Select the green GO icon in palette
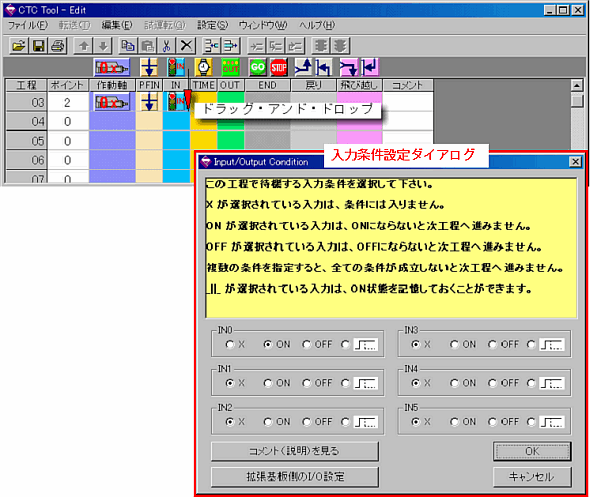The width and height of the screenshot is (590, 497). tap(257, 68)
